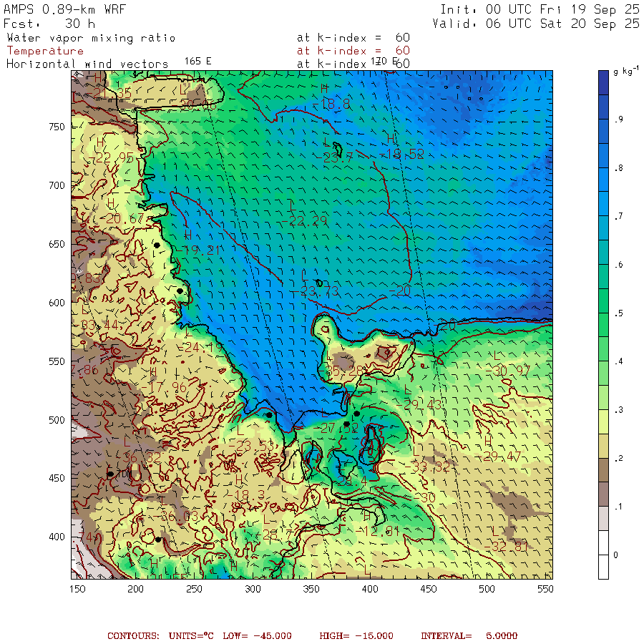Click the Water vapor mixing ratio label
Screen dimensions: 644x644
pyautogui.click(x=91, y=38)
